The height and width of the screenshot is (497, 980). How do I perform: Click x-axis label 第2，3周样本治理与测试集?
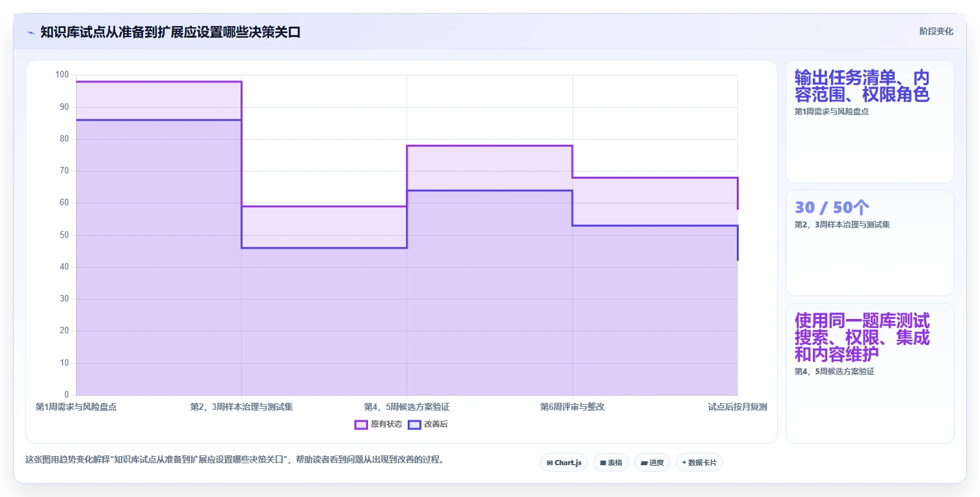pos(241,407)
